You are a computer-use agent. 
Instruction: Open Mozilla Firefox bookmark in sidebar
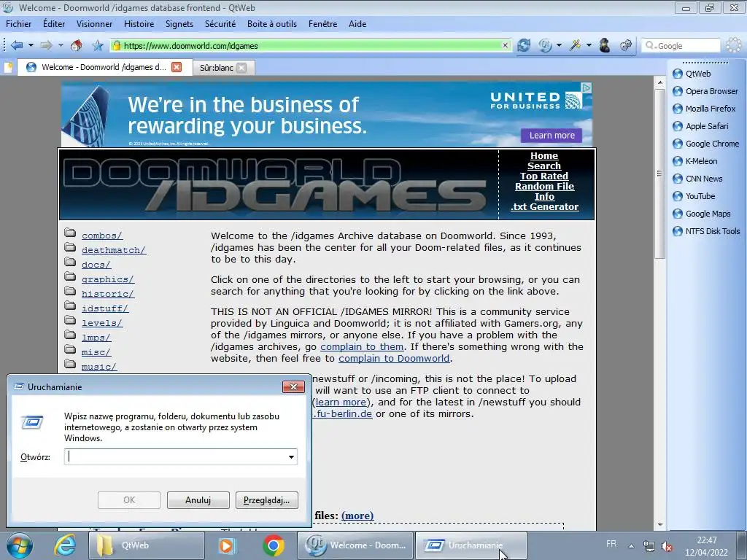tap(704, 109)
